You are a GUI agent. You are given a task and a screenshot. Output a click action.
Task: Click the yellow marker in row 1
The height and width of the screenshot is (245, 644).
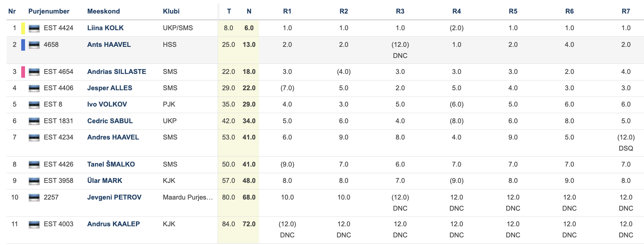pos(23,28)
